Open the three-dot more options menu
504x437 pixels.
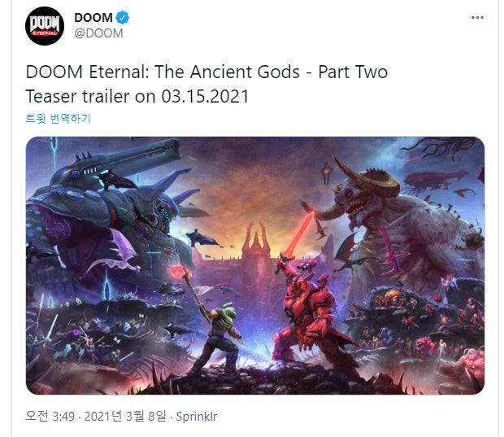[x=477, y=17]
